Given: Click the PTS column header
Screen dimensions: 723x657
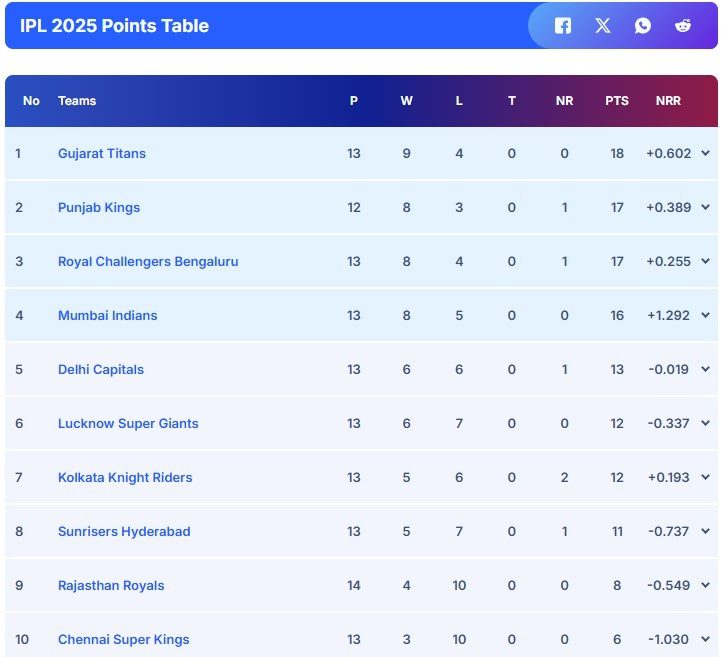Looking at the screenshot, I should tap(617, 101).
